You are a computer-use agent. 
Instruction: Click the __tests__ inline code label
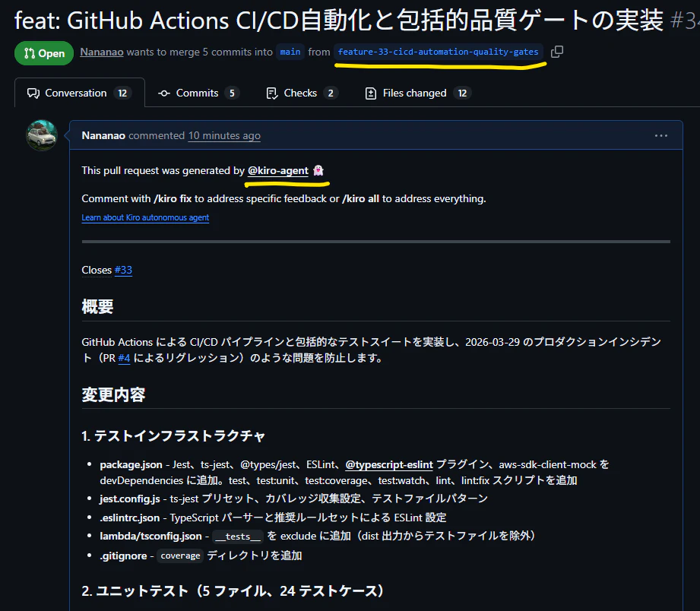coord(237,536)
